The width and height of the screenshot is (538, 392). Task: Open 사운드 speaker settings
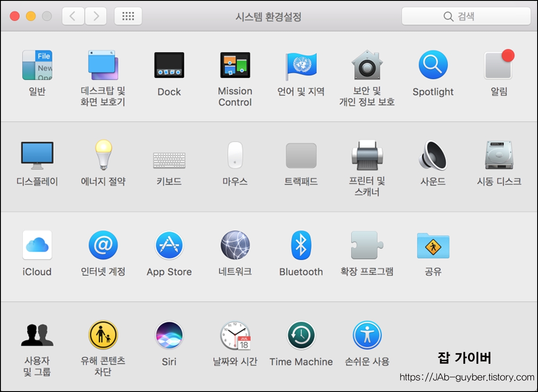coord(433,155)
